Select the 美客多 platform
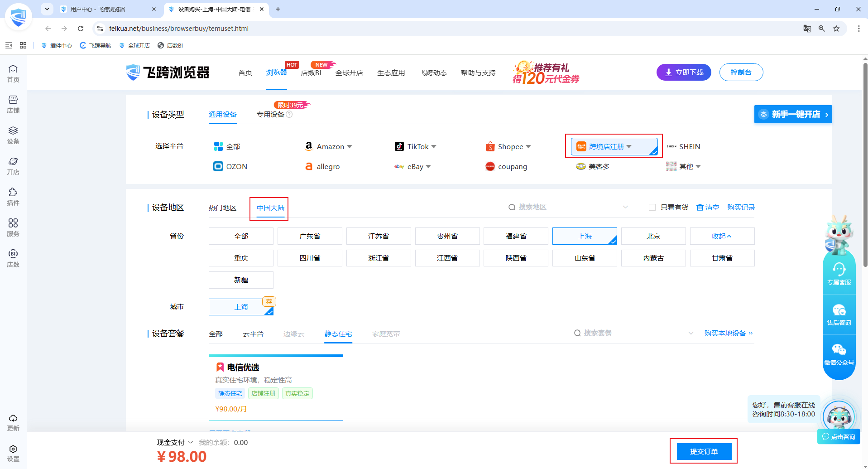Viewport: 868px width, 469px height. pos(593,166)
